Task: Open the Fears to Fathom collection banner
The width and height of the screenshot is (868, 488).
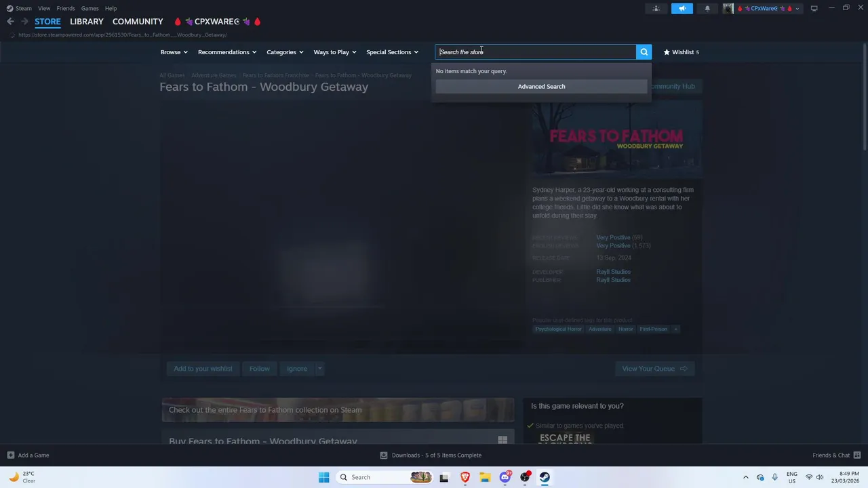Action: click(x=338, y=410)
